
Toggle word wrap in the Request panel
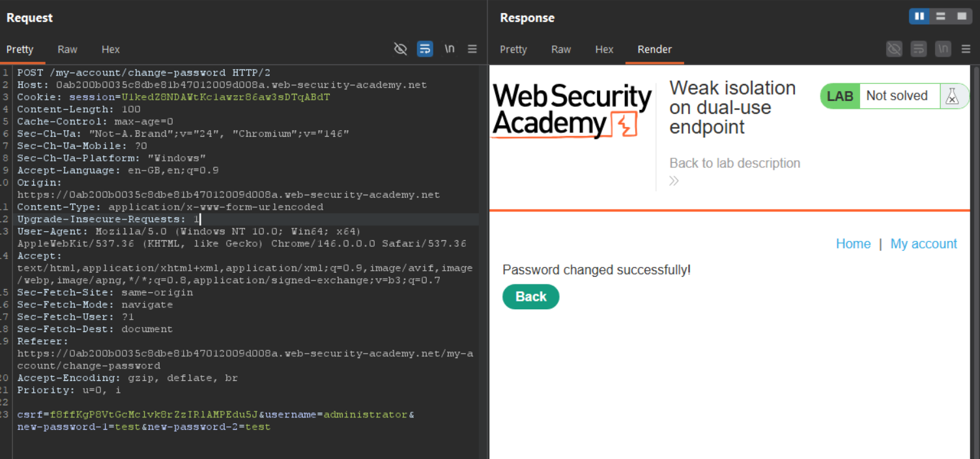tap(425, 49)
